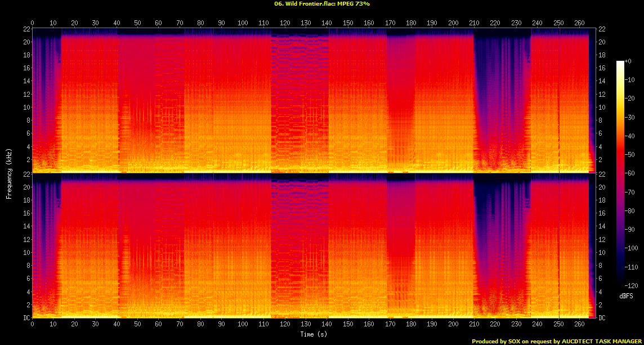Select the '-120' label on the color scale
The image size is (644, 345).
pos(630,285)
